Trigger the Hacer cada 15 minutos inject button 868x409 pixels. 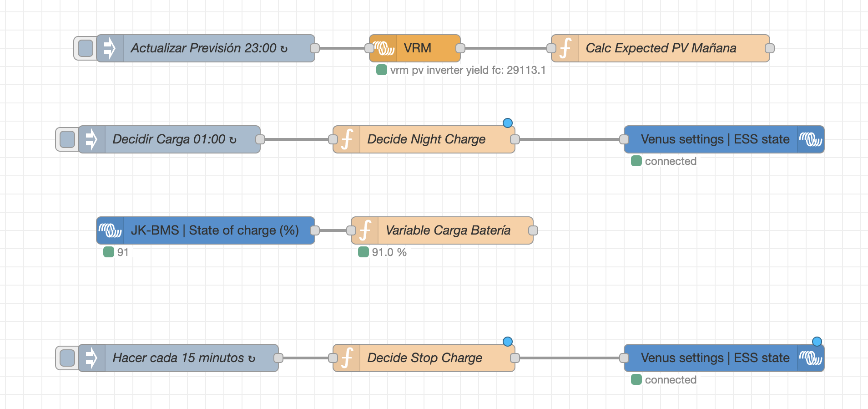67,358
